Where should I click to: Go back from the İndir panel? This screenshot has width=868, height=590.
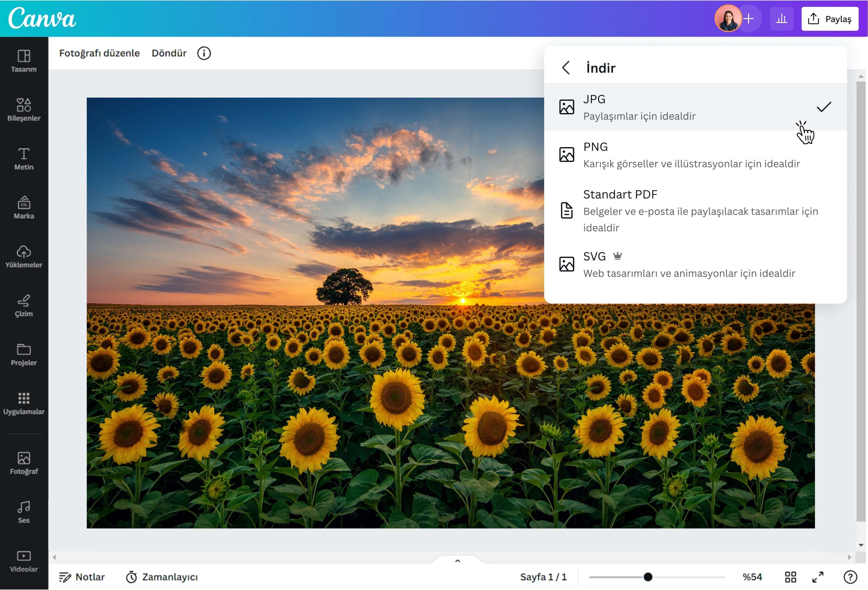click(566, 68)
